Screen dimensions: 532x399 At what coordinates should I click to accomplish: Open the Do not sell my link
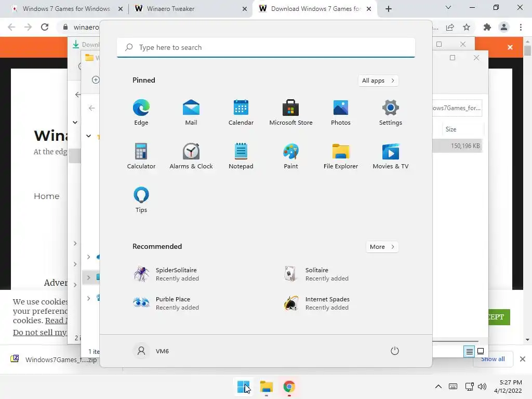point(39,332)
